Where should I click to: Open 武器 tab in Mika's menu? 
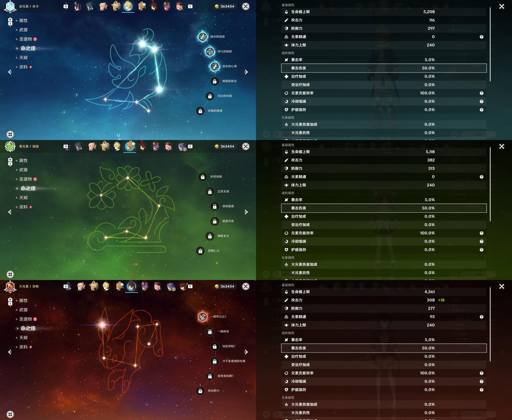click(x=23, y=30)
